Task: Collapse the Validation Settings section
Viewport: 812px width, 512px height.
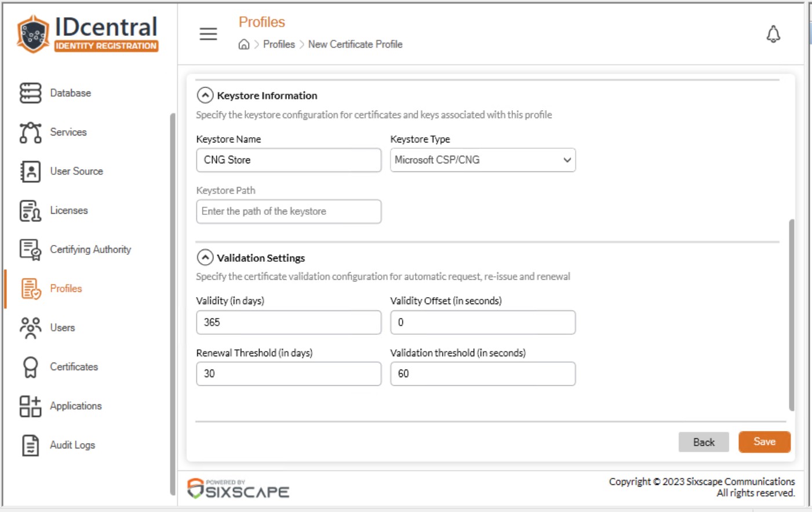Action: point(205,257)
